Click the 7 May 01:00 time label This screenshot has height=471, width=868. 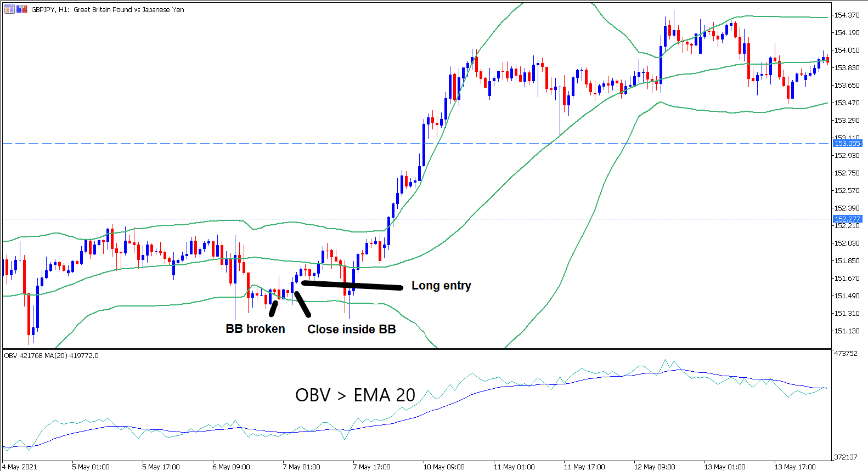[x=301, y=467]
